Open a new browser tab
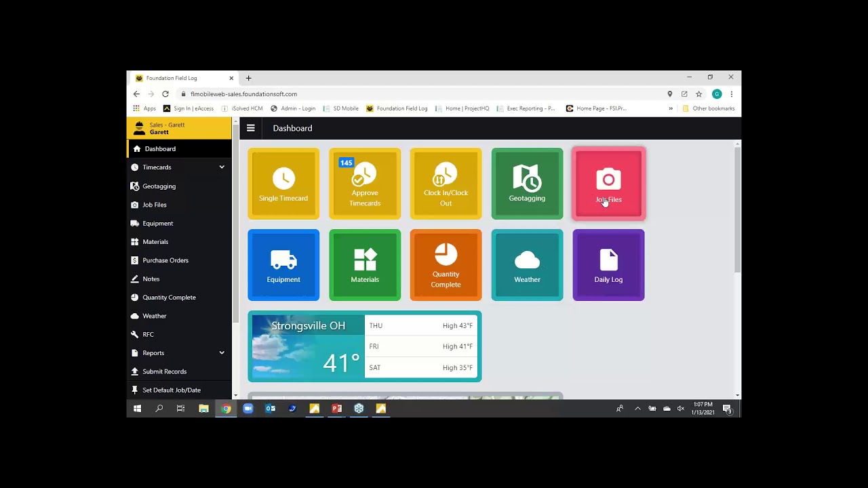Image resolution: width=868 pixels, height=488 pixels. (x=248, y=78)
